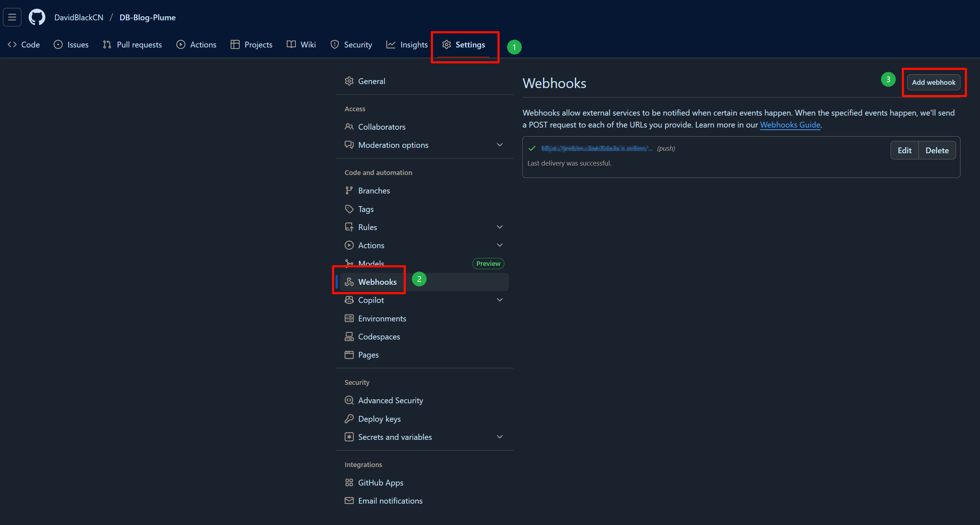Open the Webhooks Guide link
The image size is (980, 525).
coord(790,125)
